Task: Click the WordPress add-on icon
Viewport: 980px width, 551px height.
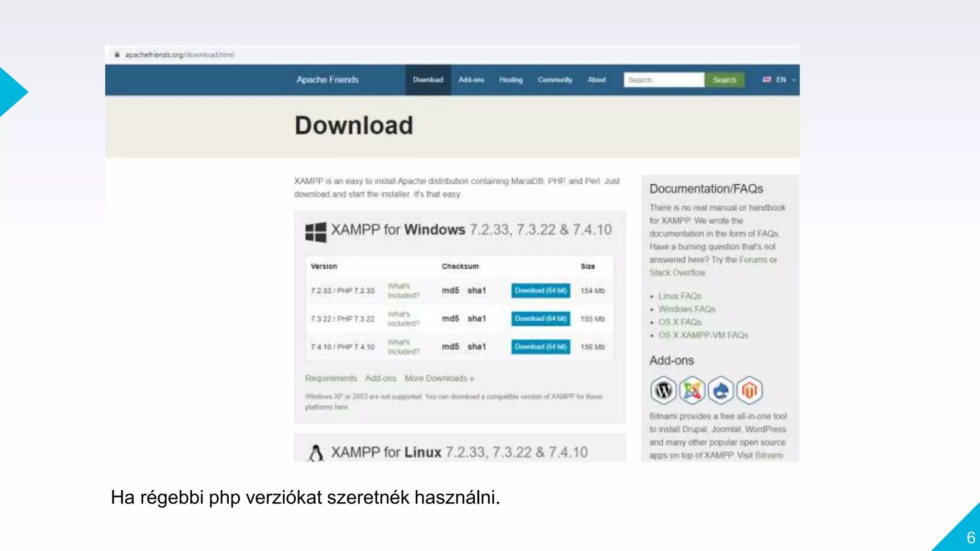Action: 663,391
